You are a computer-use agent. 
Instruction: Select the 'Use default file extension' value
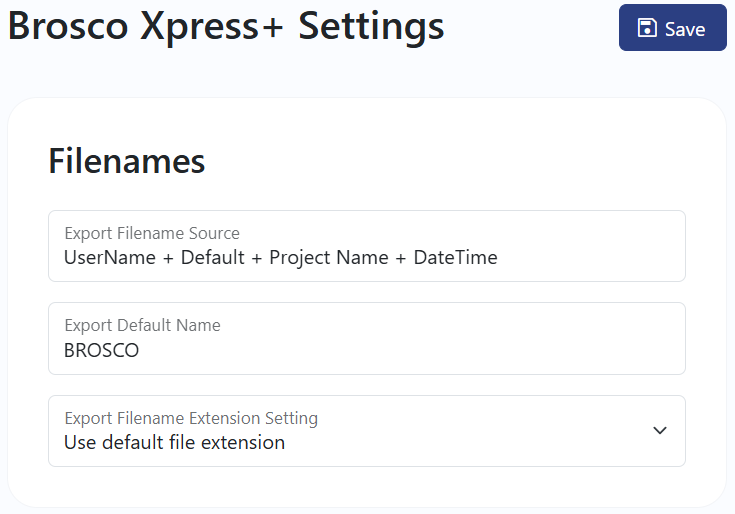coord(174,442)
